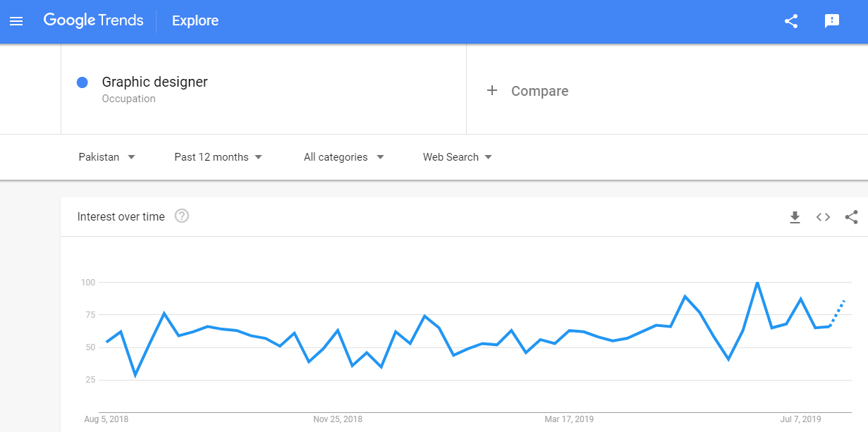Download the Interest over time CSV
The image size is (868, 432).
tap(795, 217)
